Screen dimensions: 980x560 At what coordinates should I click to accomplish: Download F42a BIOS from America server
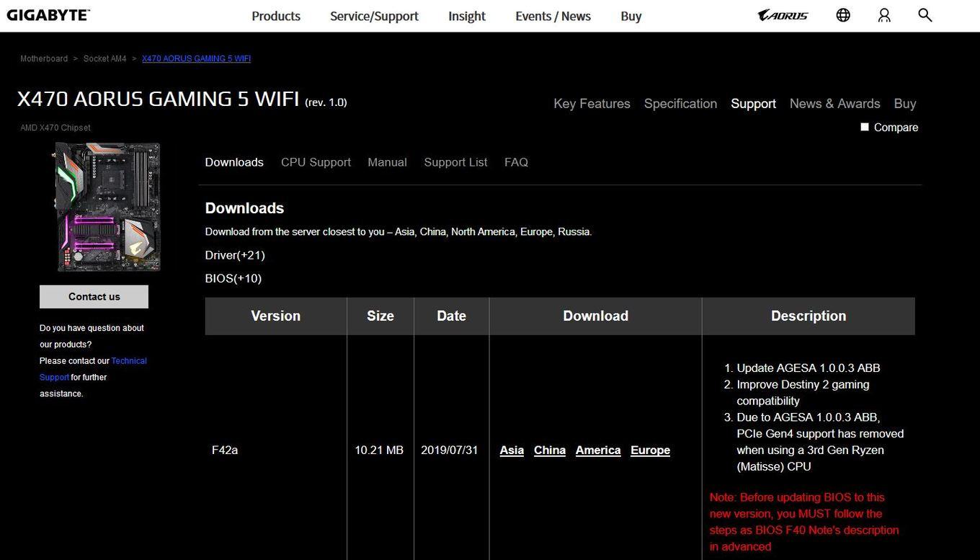coord(598,450)
